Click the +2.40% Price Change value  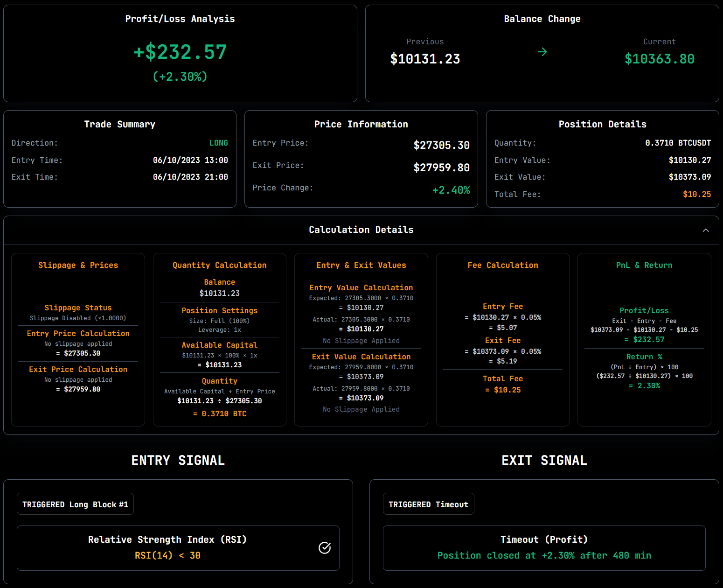point(451,190)
